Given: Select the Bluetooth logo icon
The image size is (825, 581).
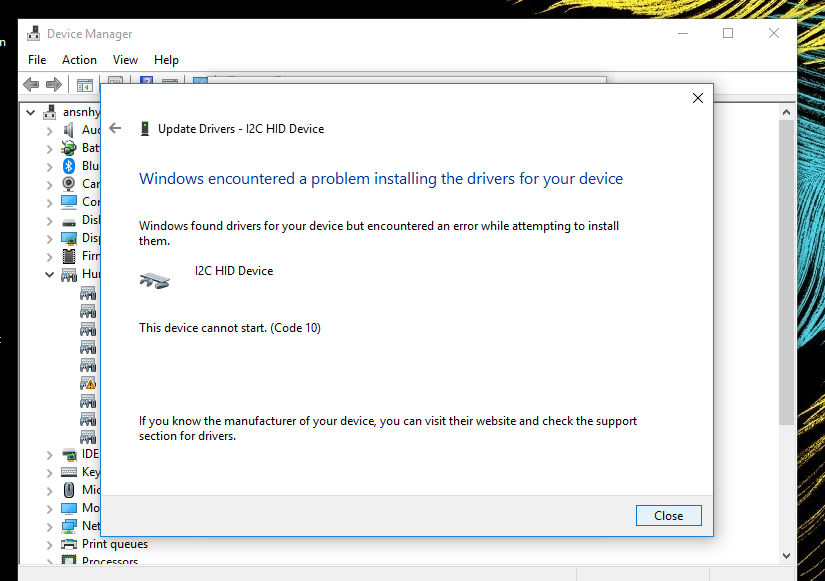Looking at the screenshot, I should (69, 166).
